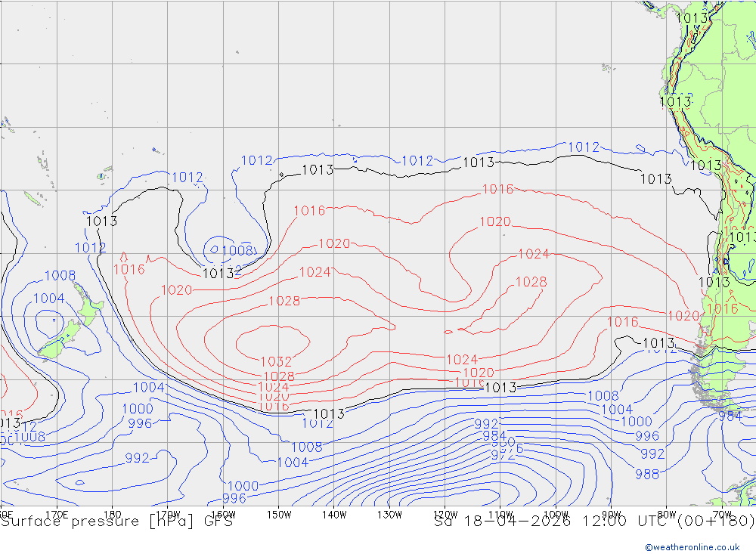This screenshot has height=554, width=756.
Task: Open the weatheronline.co.uk copyright link
Action: point(692,547)
